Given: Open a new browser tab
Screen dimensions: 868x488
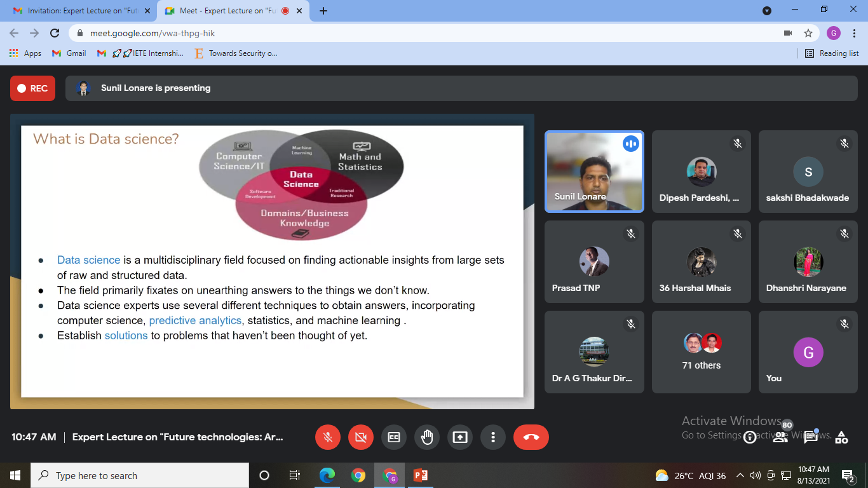Looking at the screenshot, I should (x=323, y=11).
